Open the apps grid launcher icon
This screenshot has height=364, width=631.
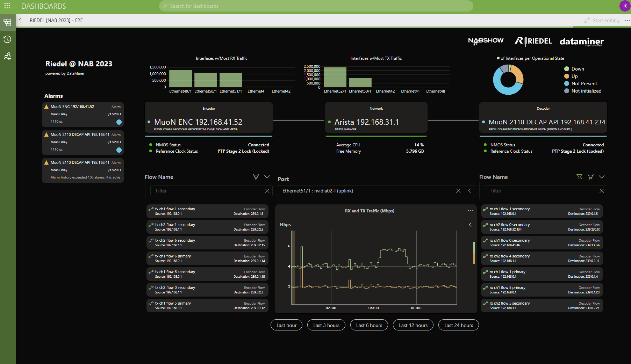(x=7, y=6)
